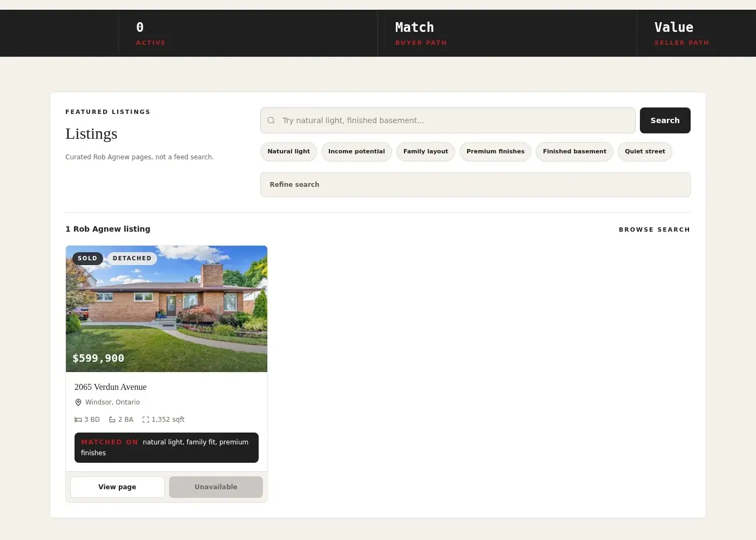Viewport: 756px width, 540px height.
Task: Toggle the Natural light filter chip
Action: point(289,152)
